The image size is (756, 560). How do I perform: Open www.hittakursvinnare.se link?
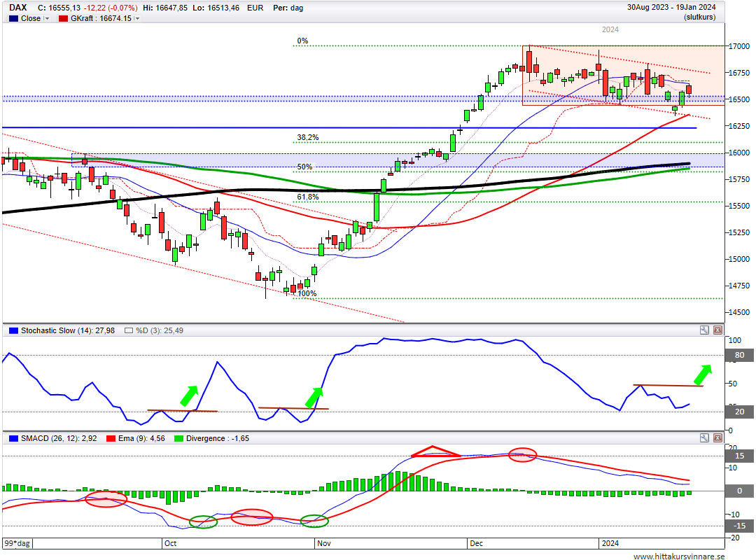[x=679, y=556]
